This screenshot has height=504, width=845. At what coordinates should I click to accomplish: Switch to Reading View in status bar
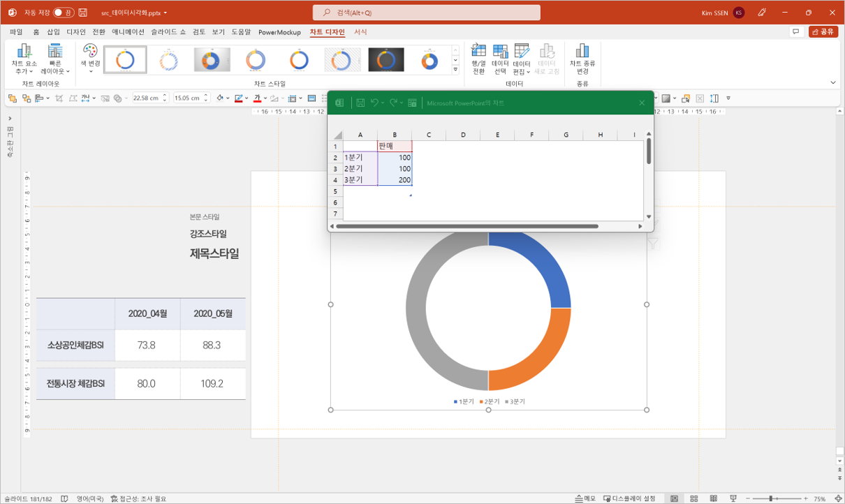(x=714, y=498)
